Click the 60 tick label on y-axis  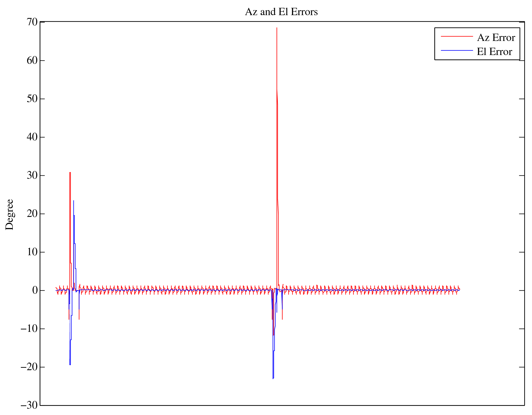[x=32, y=60]
